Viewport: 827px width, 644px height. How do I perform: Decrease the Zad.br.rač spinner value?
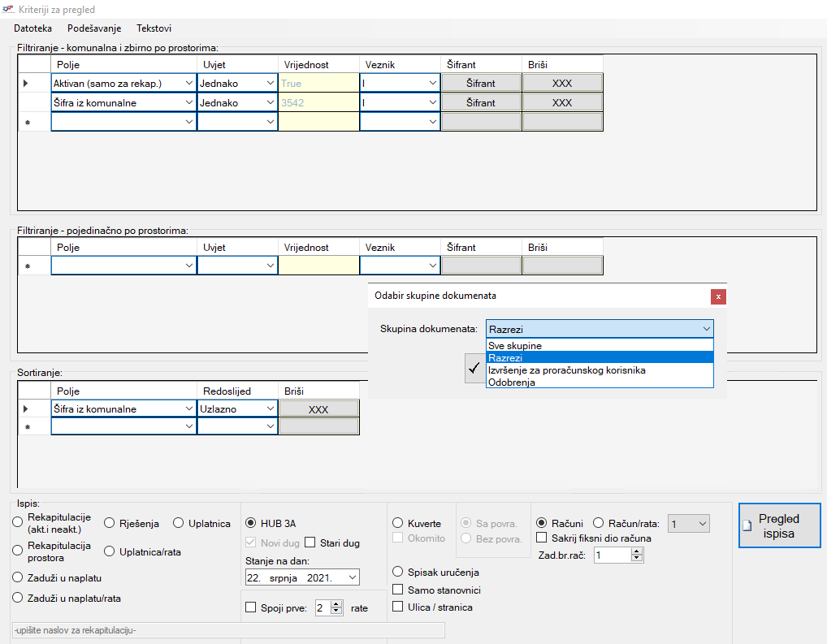pos(637,559)
